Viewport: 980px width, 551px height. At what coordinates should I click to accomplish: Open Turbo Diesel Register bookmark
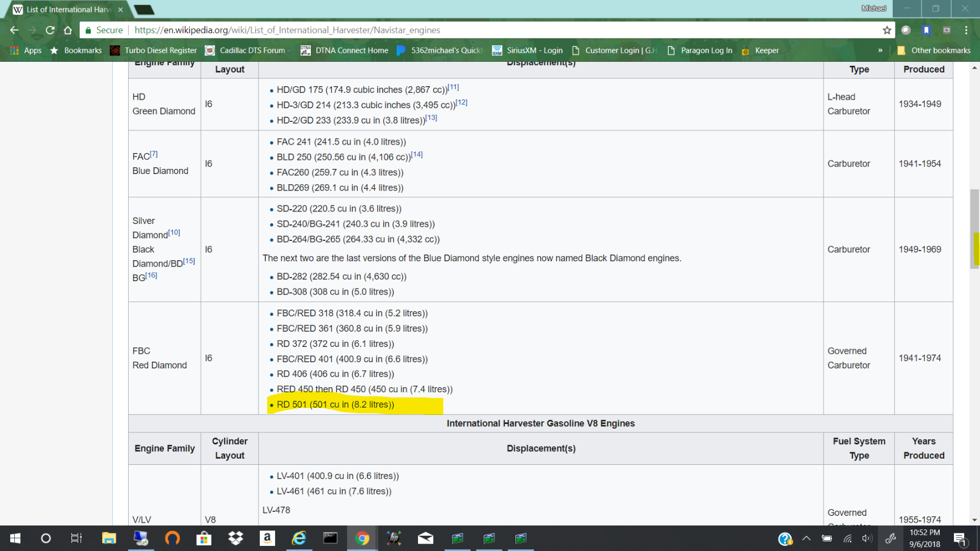pyautogui.click(x=154, y=50)
